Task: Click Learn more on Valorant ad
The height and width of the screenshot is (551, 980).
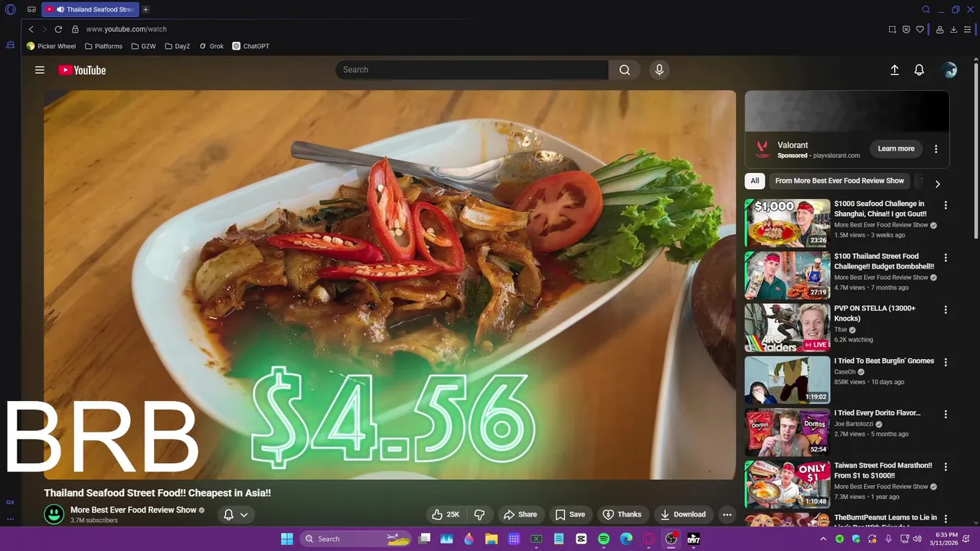Action: point(896,148)
